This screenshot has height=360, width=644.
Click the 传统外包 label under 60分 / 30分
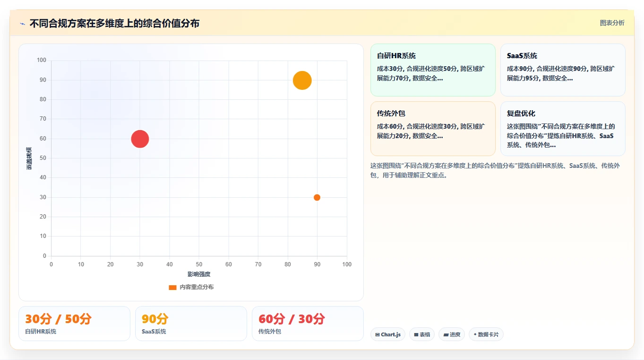click(270, 332)
